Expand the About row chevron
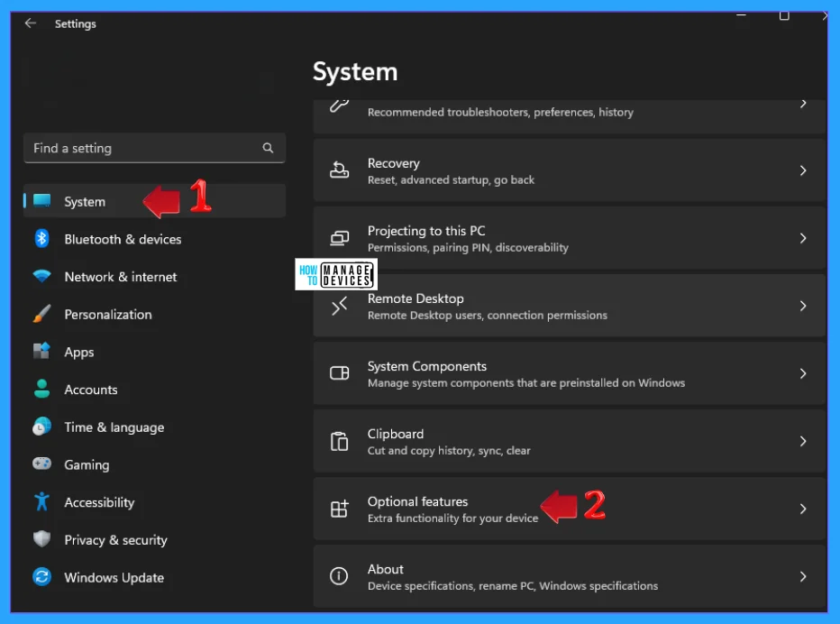Screen dimensions: 840x624 [803, 576]
